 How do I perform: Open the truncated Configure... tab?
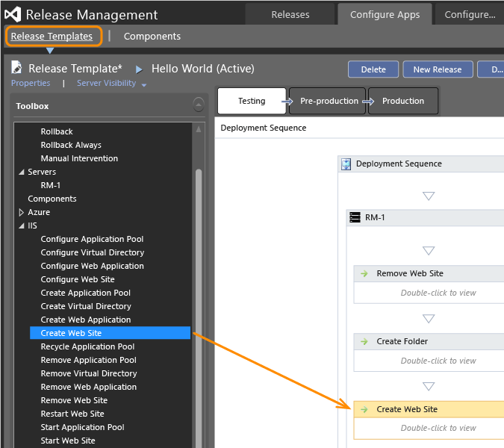470,14
